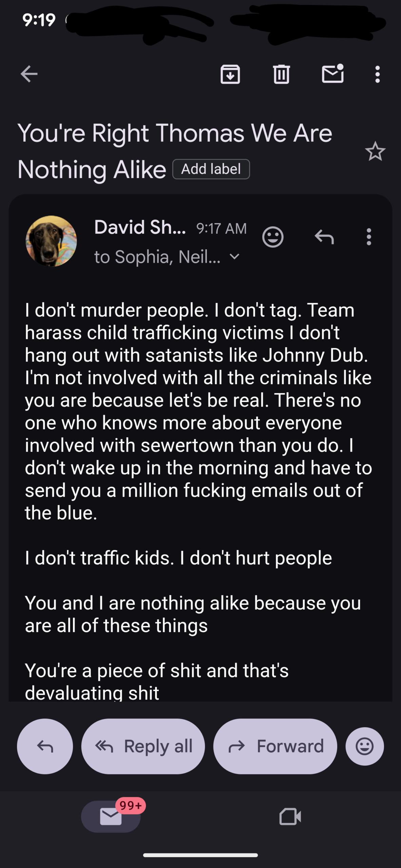
Task: Open the message options three-dot menu
Action: click(369, 237)
